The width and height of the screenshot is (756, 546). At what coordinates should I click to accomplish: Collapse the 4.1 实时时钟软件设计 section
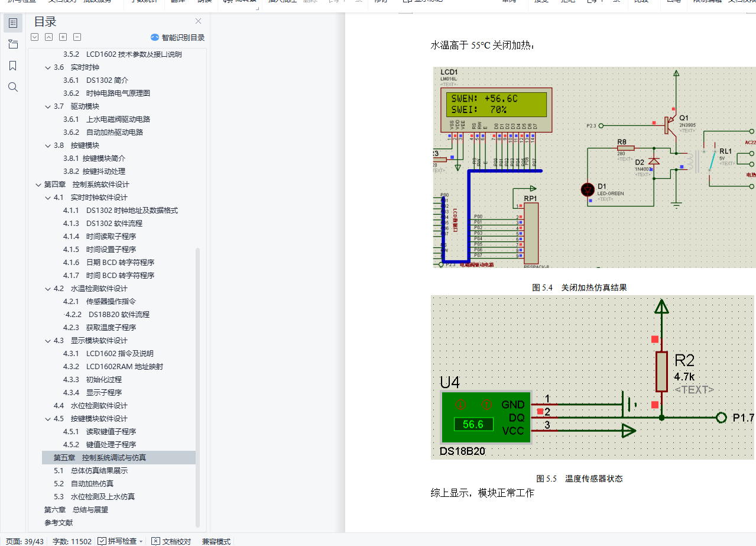coord(48,198)
